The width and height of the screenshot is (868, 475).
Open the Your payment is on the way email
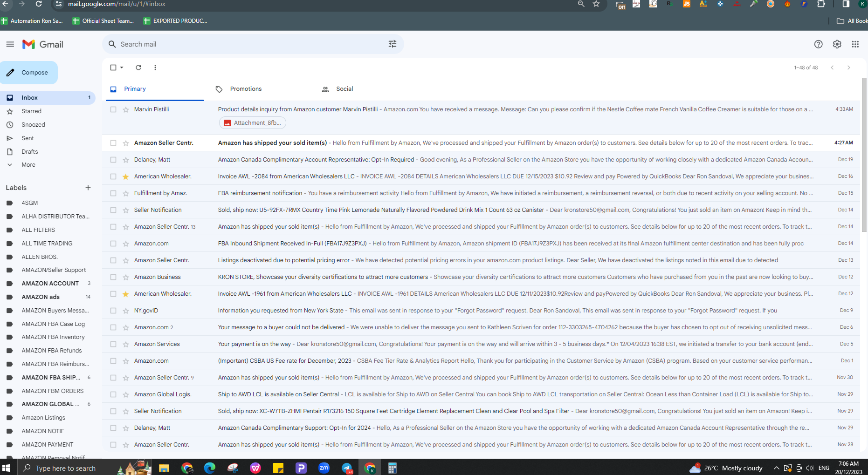[481, 344]
